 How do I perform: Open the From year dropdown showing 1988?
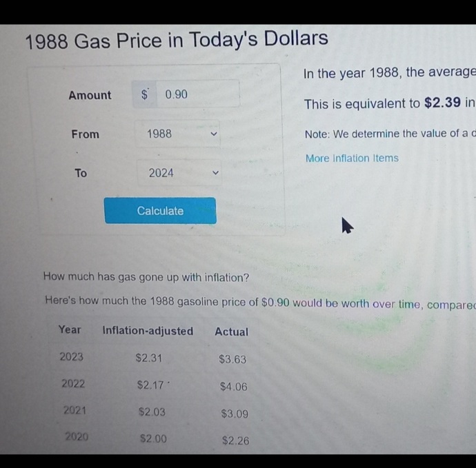pos(178,134)
